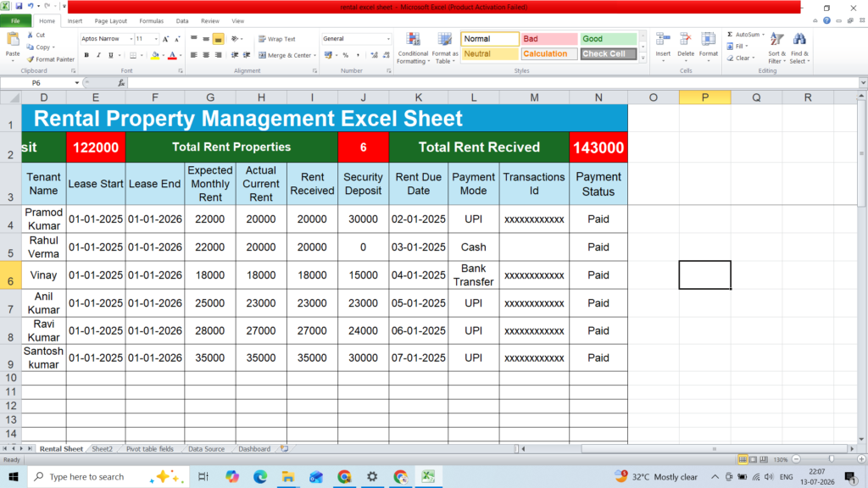Increase decimal places

pos(374,55)
